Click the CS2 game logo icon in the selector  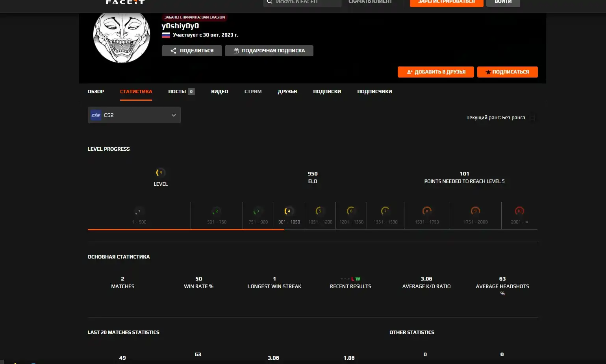point(96,115)
